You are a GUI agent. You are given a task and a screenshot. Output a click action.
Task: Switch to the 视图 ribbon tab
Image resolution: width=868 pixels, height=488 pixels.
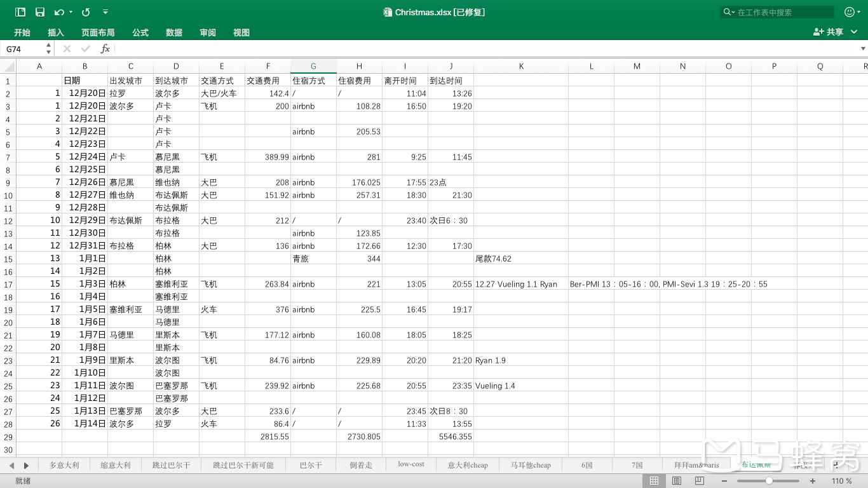[241, 32]
